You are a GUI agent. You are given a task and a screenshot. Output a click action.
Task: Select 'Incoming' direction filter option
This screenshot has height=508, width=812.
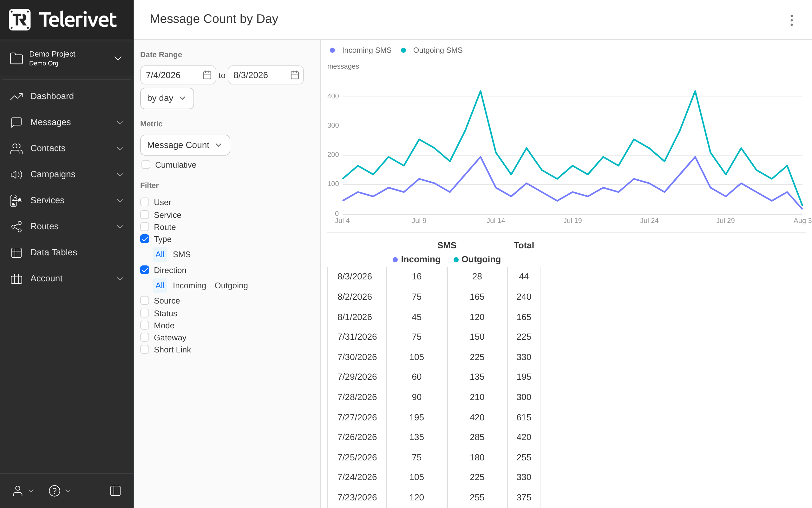click(x=190, y=285)
